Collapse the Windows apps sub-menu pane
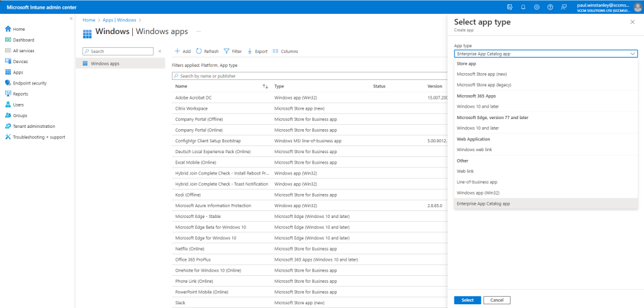 click(159, 51)
